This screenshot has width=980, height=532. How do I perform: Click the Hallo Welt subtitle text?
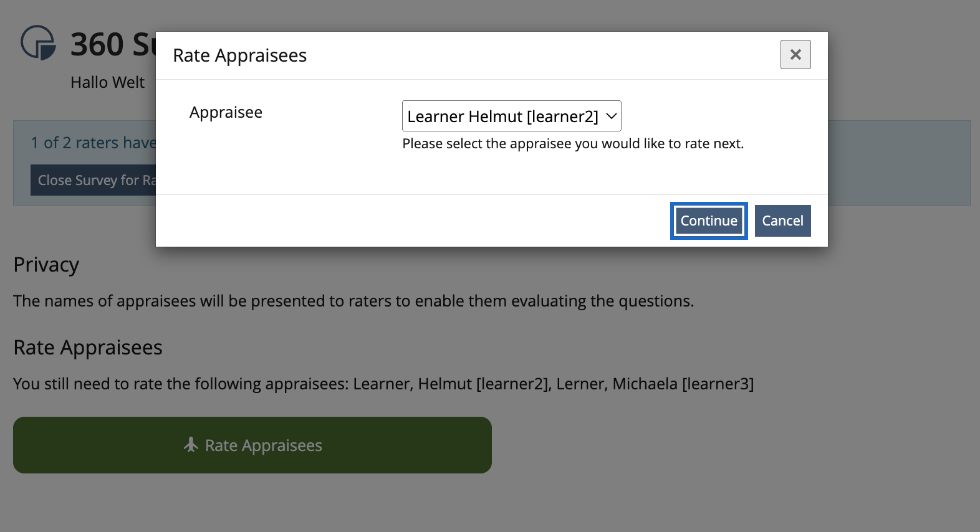click(107, 83)
